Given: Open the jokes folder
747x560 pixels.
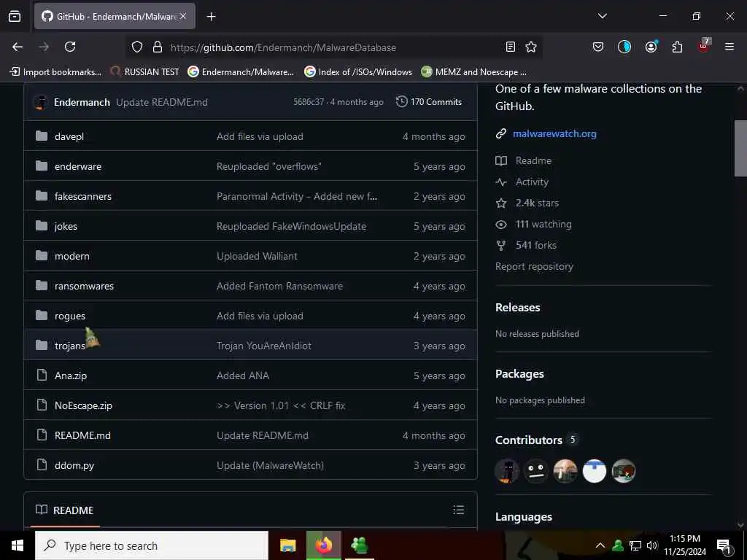Looking at the screenshot, I should click(x=66, y=226).
